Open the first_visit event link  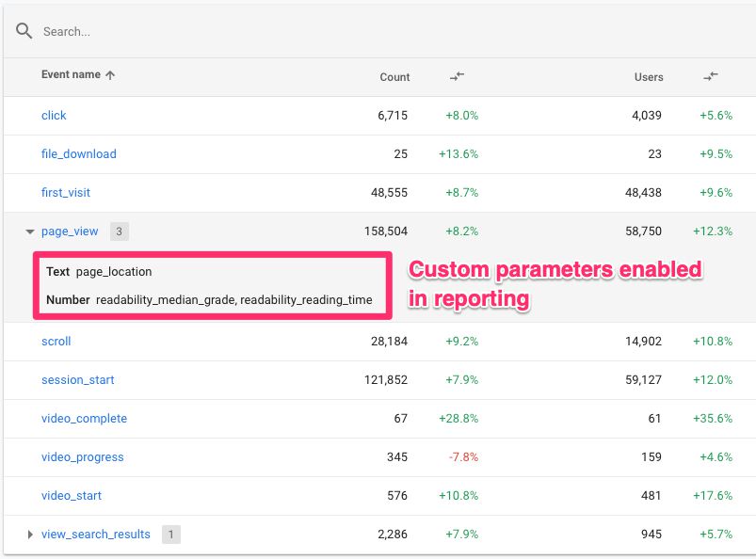68,193
